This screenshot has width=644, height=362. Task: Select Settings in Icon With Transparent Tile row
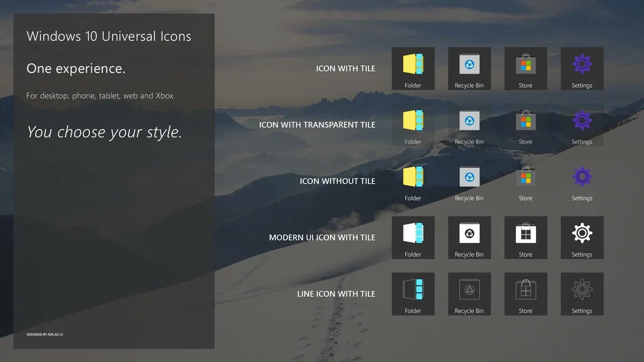[x=582, y=124]
